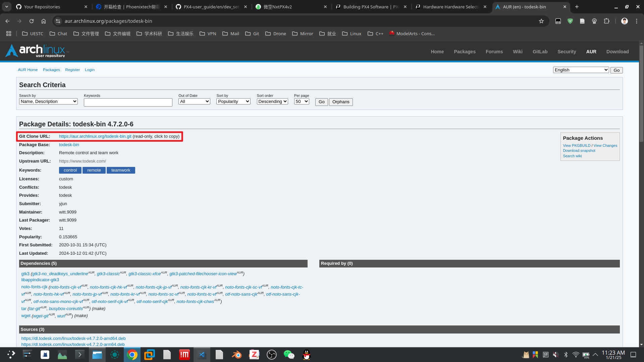
Task: Open the Sort by Popularity dropdown
Action: pos(233,102)
